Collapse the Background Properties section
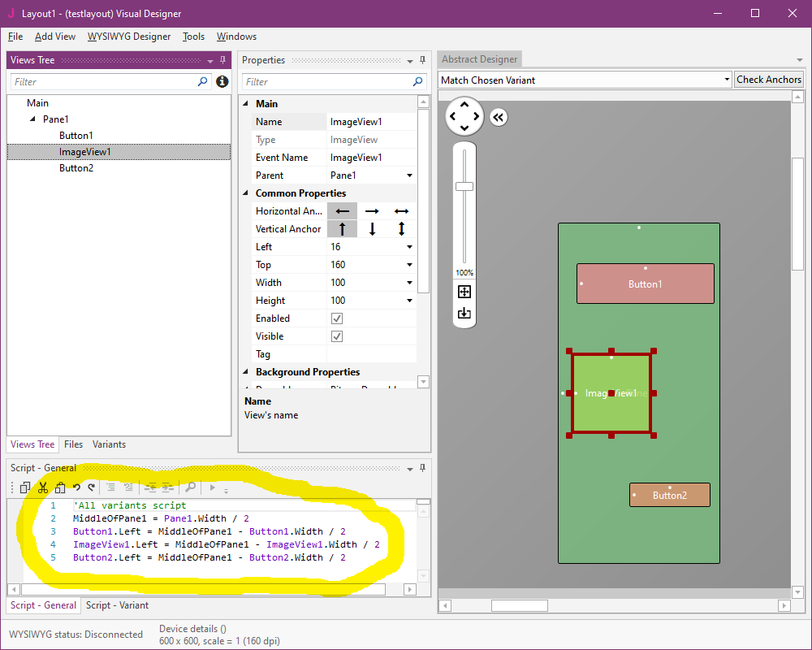 coord(246,371)
